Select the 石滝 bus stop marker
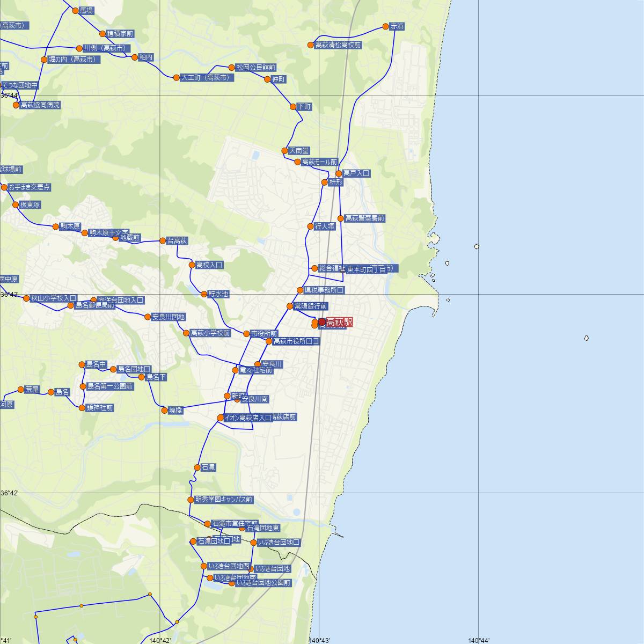Screen dimensions: 644x644 coord(197,467)
